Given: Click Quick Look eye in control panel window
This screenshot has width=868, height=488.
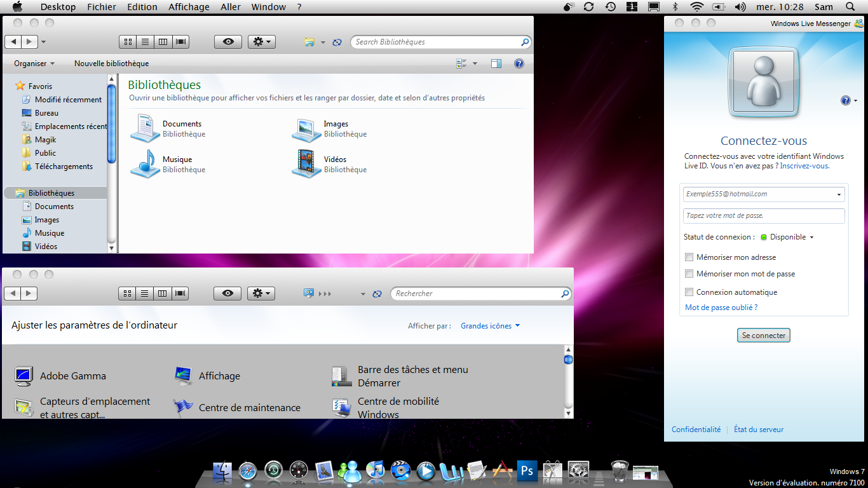Looking at the screenshot, I should pos(227,294).
